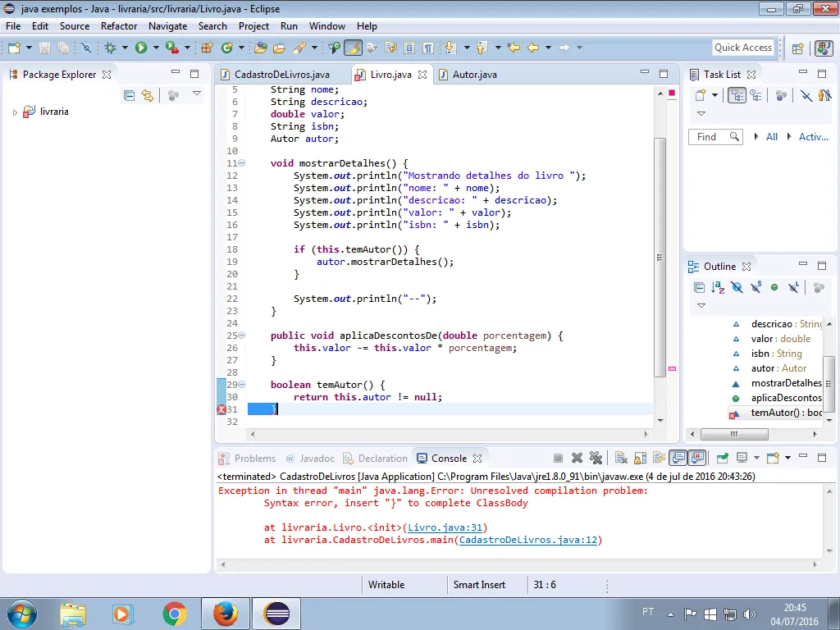Clear the Console output
840x630 pixels.
[621, 458]
